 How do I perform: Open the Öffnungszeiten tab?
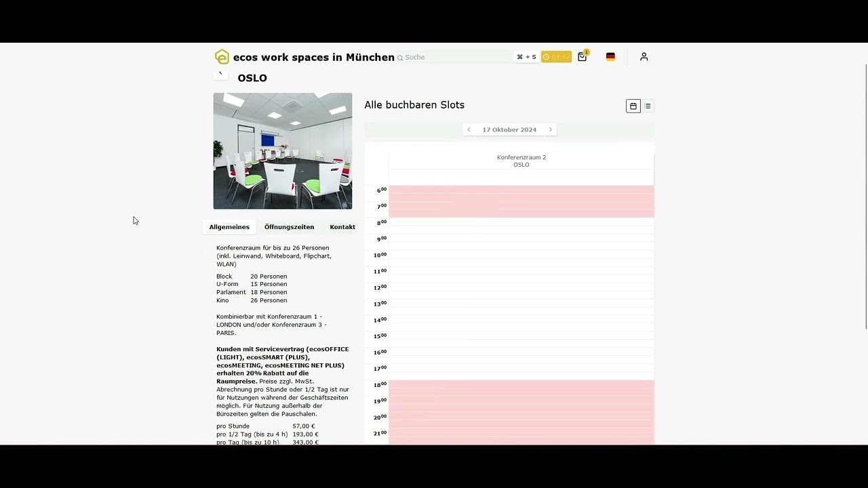[289, 227]
